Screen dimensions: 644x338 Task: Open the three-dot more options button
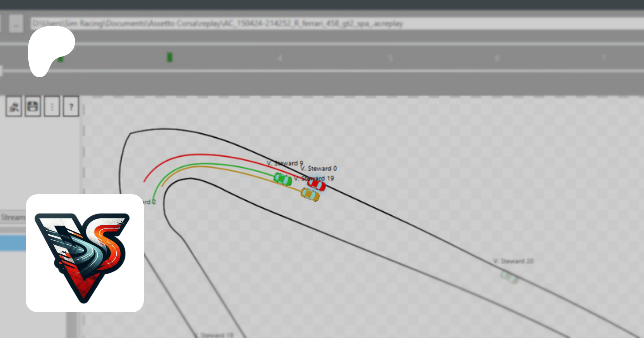pyautogui.click(x=52, y=107)
